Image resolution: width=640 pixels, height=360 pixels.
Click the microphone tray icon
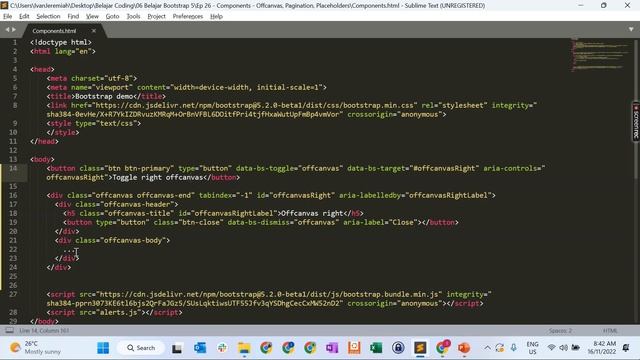513,348
